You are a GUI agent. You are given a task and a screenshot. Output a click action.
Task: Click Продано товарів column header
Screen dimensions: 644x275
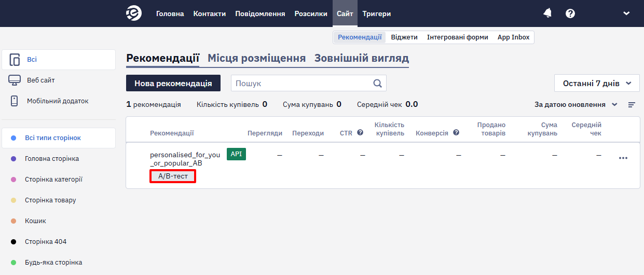491,129
